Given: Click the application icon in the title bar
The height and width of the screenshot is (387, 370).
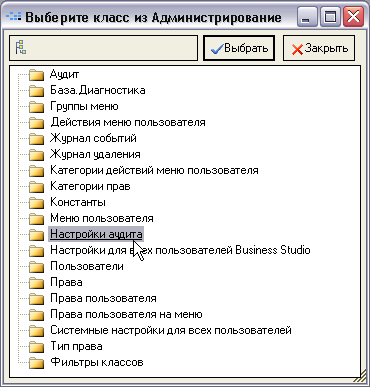Looking at the screenshot, I should pos(14,17).
